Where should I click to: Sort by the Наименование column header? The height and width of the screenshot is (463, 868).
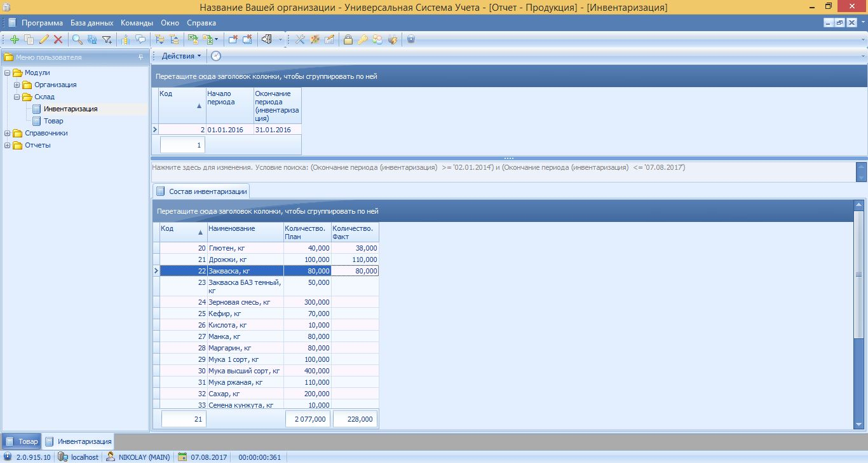(x=245, y=232)
